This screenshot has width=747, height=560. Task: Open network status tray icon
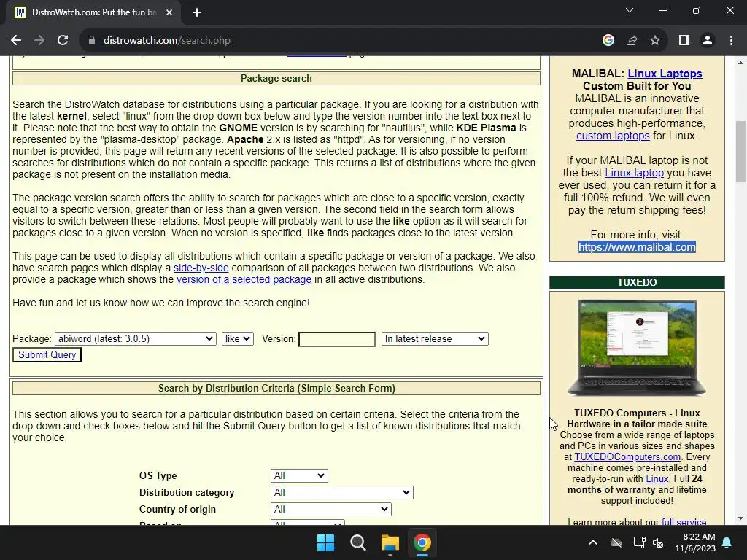tap(639, 542)
